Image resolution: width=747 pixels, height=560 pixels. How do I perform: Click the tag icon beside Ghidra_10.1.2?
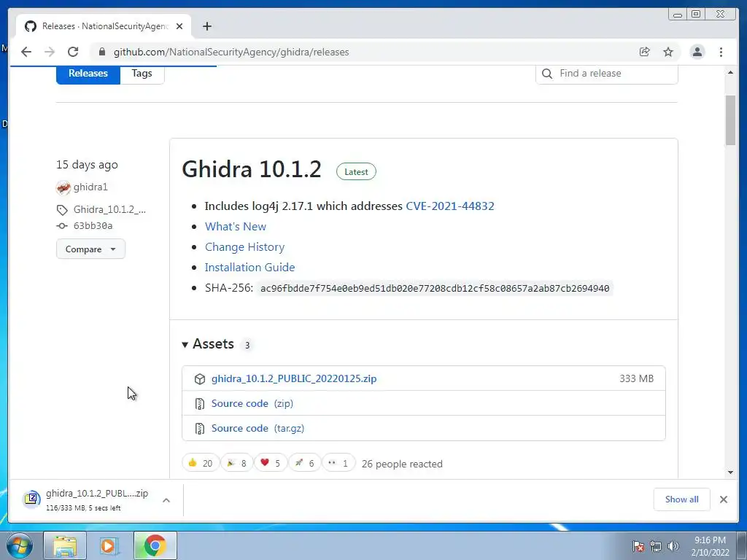(62, 210)
